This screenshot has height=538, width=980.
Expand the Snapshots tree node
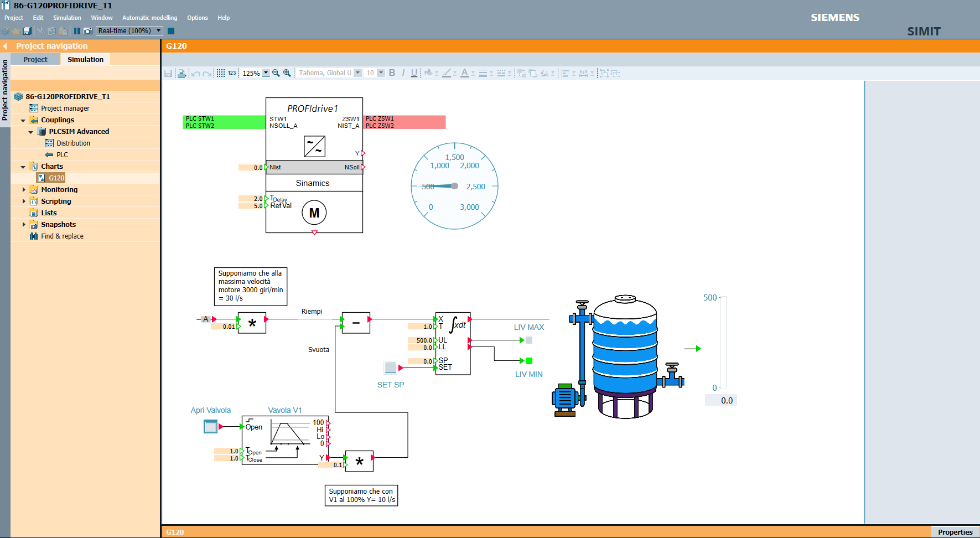tap(23, 224)
